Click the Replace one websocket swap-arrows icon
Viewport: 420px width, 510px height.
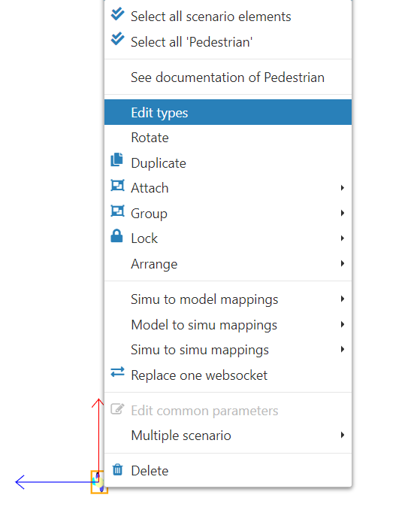pyautogui.click(x=117, y=372)
